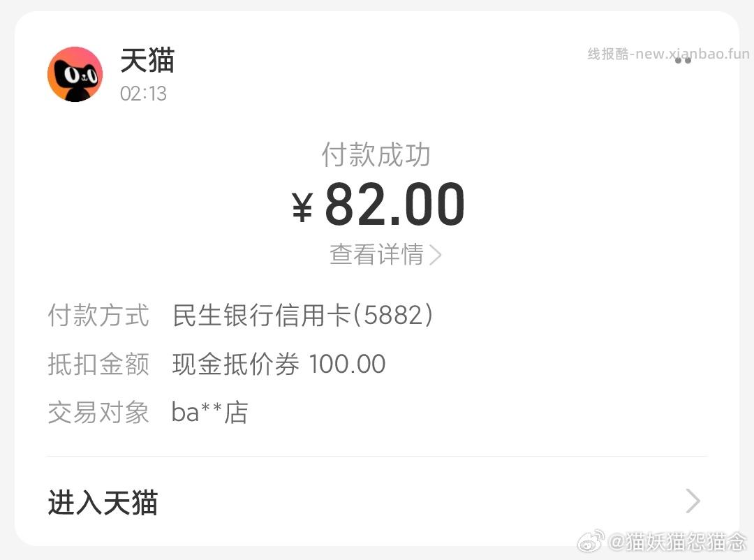Screen dimensions: 754x560
Task: Open the 进入天猫 entry link
Action: click(103, 501)
